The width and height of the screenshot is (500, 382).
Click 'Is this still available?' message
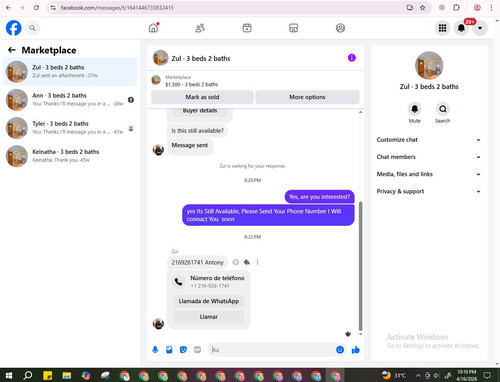point(197,131)
